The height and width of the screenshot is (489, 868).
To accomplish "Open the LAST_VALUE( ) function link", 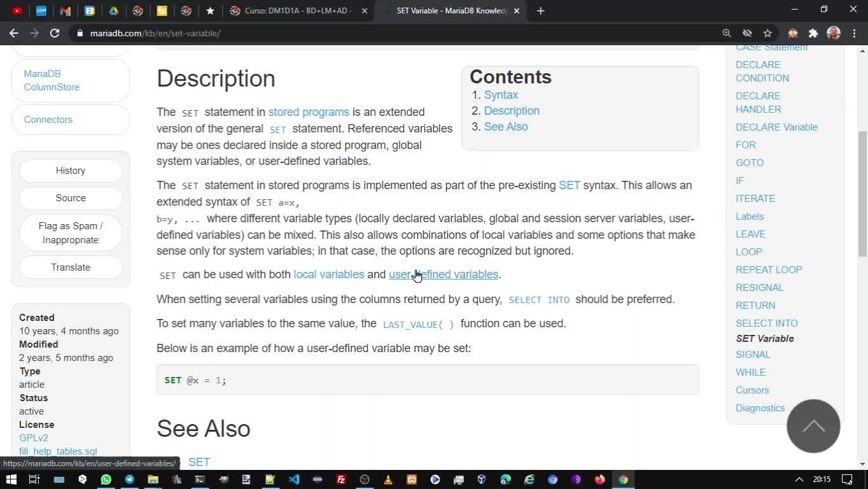I will point(419,324).
